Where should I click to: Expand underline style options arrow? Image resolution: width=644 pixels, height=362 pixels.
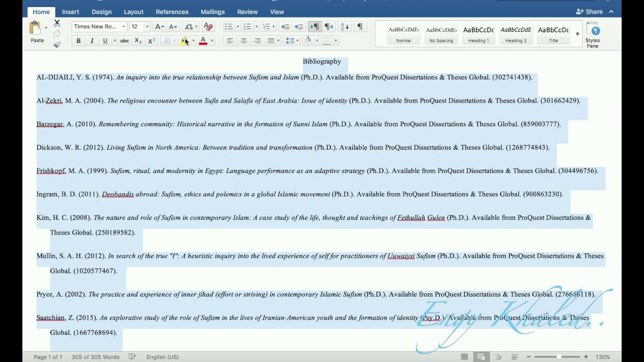tap(115, 41)
